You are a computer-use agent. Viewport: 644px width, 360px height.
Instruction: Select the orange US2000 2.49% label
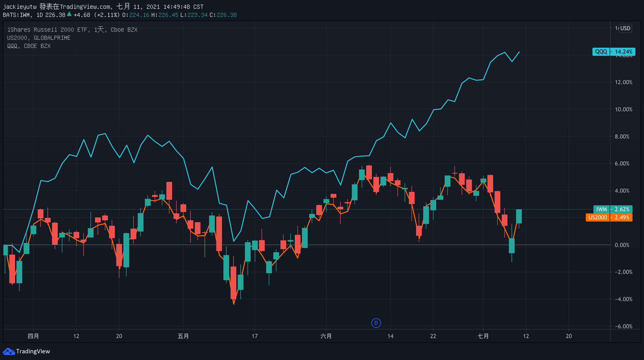tap(609, 217)
